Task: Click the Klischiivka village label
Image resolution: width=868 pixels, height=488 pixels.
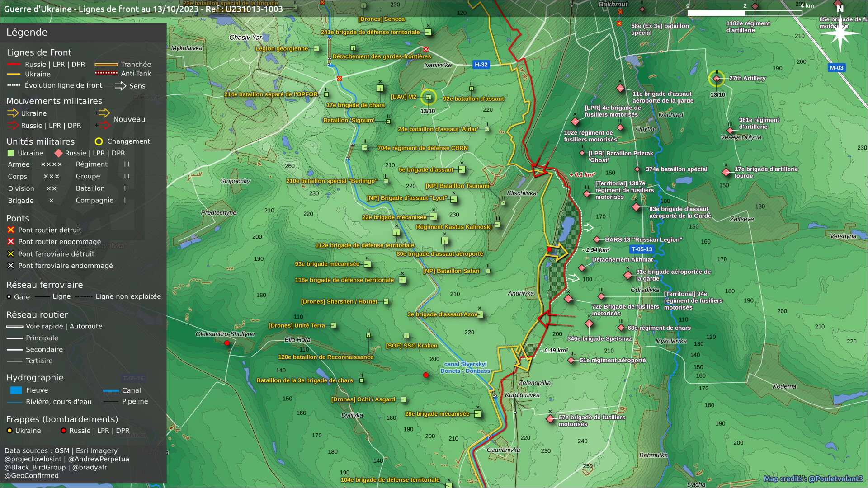Action: [521, 193]
